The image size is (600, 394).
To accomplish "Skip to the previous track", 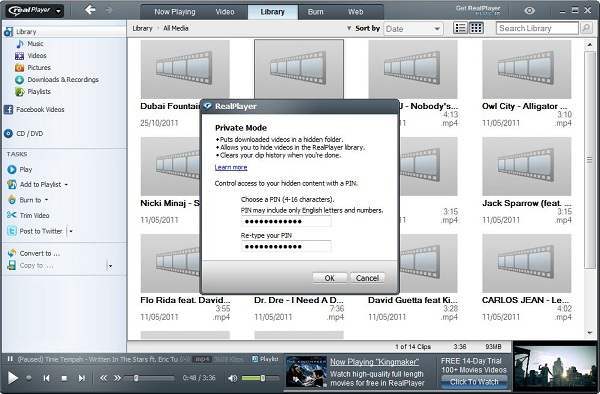I will 46,378.
